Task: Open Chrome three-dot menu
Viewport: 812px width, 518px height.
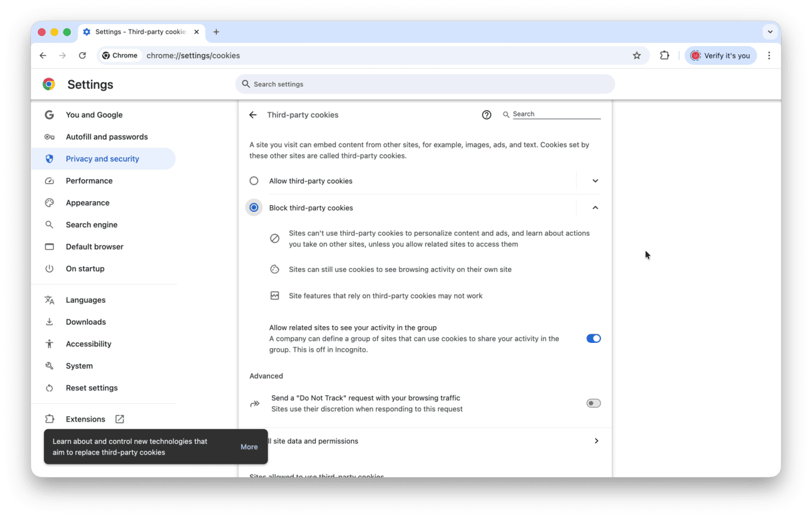Action: (x=769, y=55)
